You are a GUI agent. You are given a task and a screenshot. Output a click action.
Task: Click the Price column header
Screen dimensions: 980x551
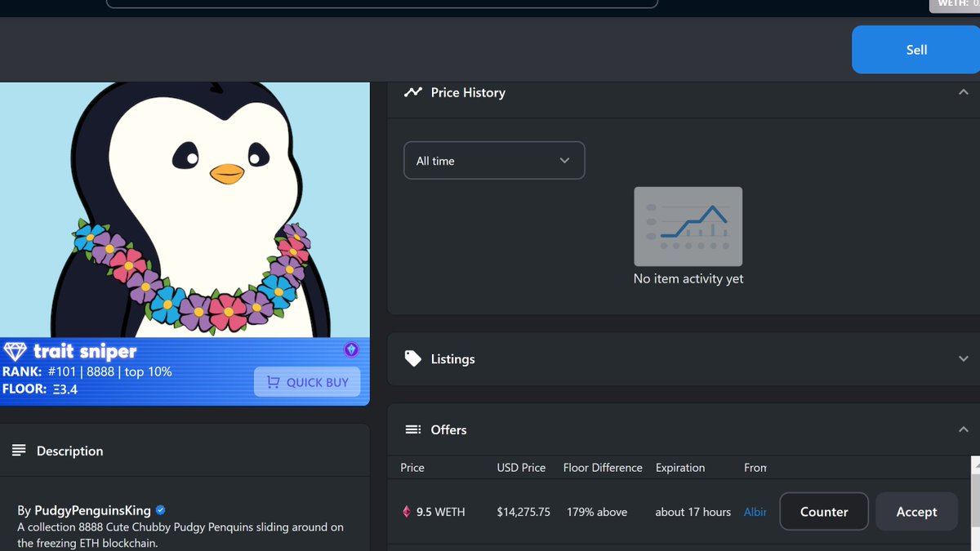pos(412,468)
